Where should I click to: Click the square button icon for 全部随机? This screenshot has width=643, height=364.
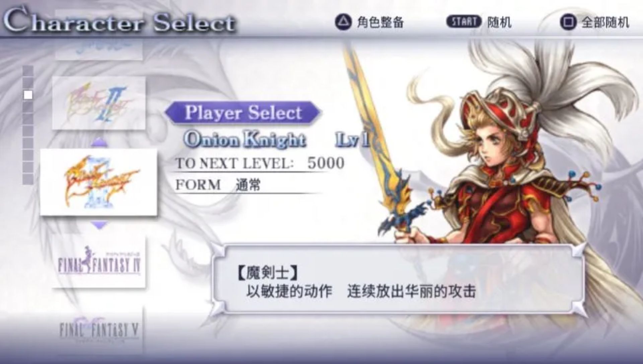pos(568,22)
